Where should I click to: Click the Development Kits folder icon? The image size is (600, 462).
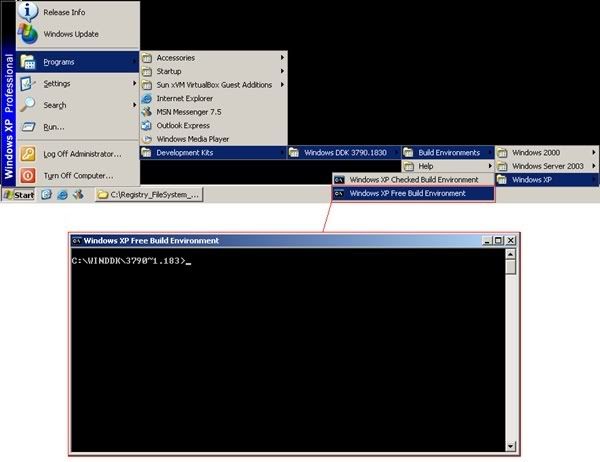(147, 153)
